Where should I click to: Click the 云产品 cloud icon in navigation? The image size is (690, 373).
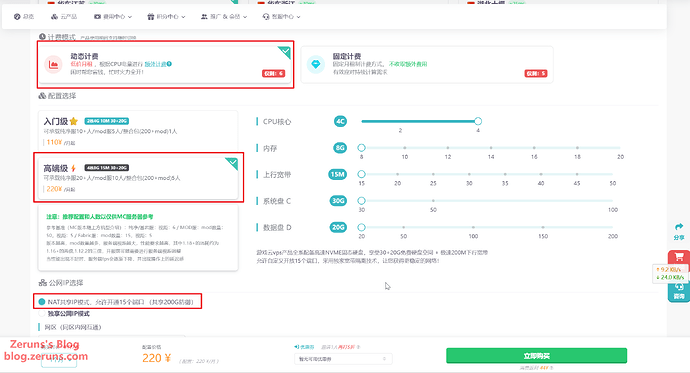pyautogui.click(x=54, y=17)
